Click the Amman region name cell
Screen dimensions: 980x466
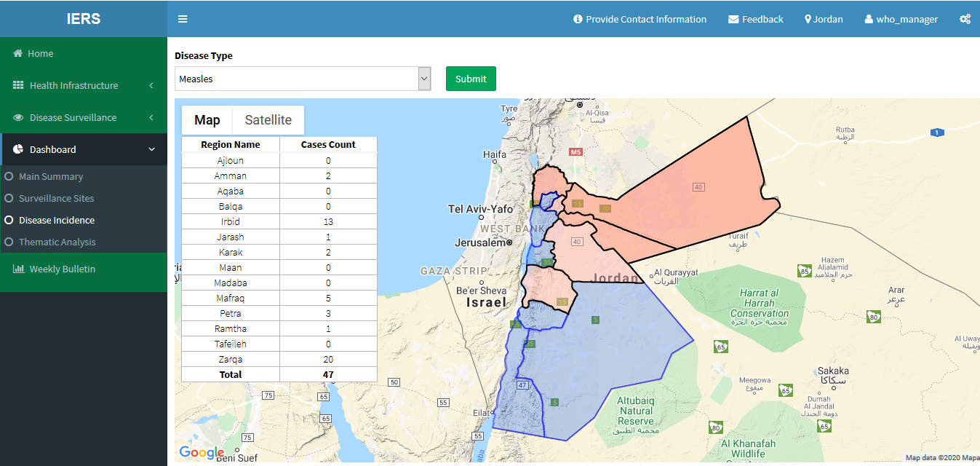pos(231,175)
